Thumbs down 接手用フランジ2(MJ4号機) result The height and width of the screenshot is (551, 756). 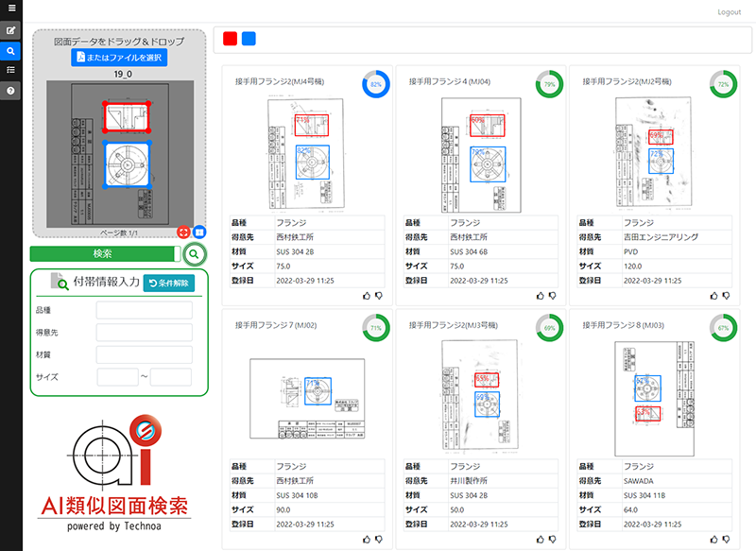[x=379, y=296]
